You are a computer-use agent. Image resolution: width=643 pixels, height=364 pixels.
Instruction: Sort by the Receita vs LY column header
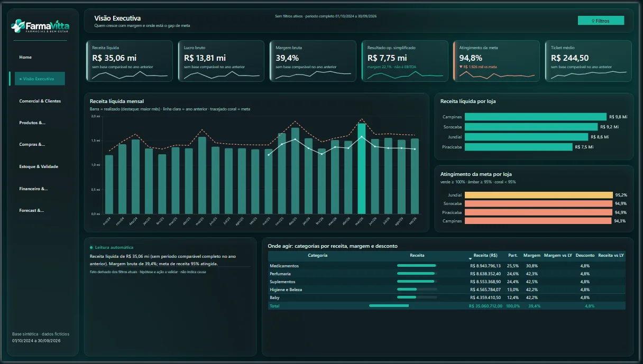(611, 255)
